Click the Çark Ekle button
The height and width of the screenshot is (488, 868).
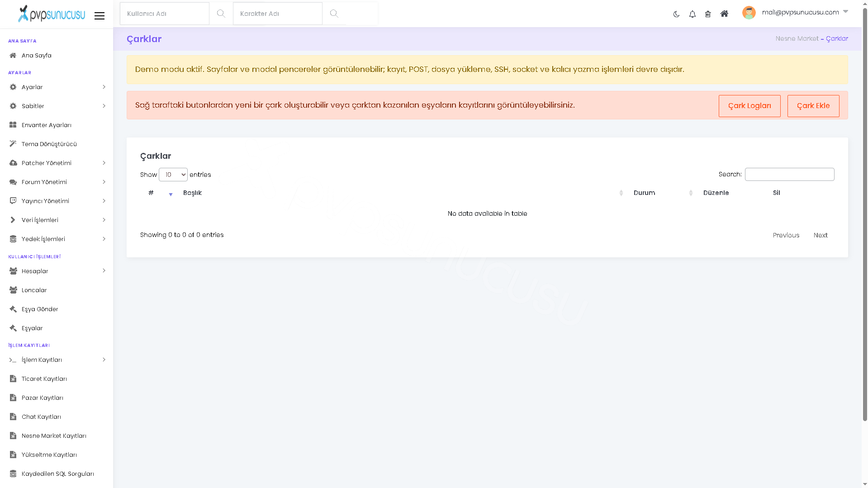click(813, 106)
